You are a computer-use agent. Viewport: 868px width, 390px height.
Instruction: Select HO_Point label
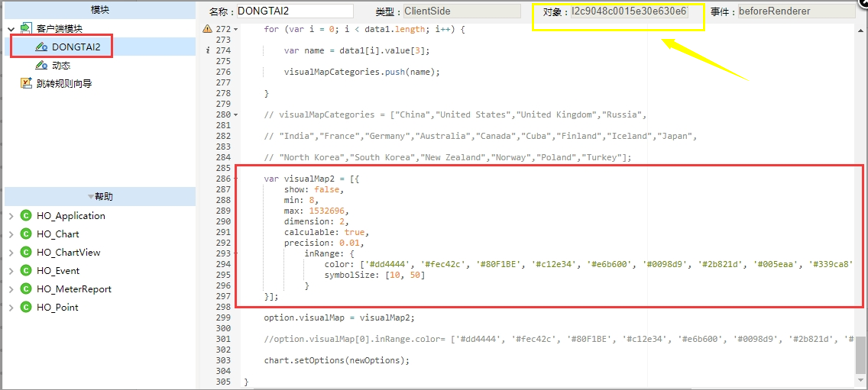tap(57, 307)
